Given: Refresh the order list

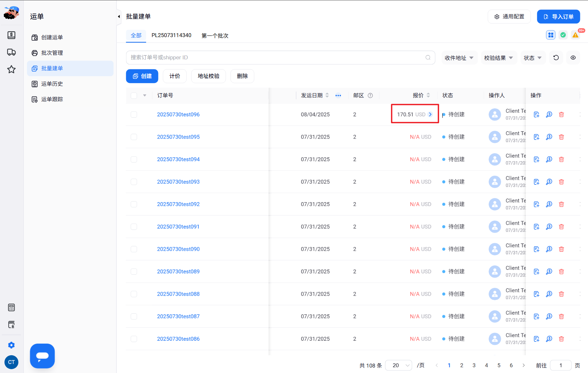Looking at the screenshot, I should [x=556, y=58].
